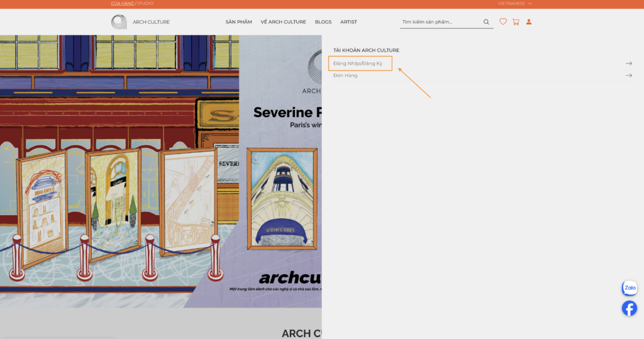This screenshot has height=339, width=644.
Task: Open the SẢN PHẨM menu
Action: (x=238, y=22)
